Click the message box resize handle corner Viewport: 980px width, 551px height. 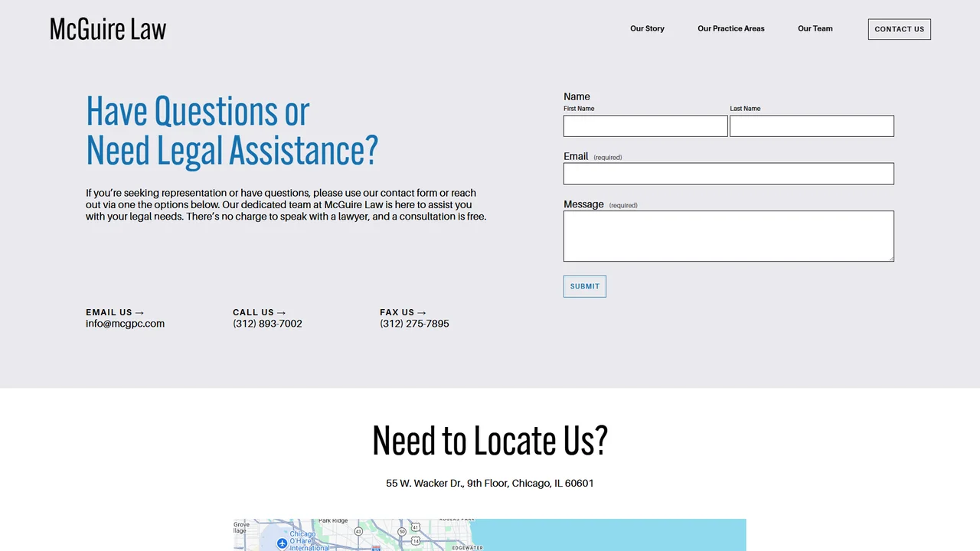(890, 258)
